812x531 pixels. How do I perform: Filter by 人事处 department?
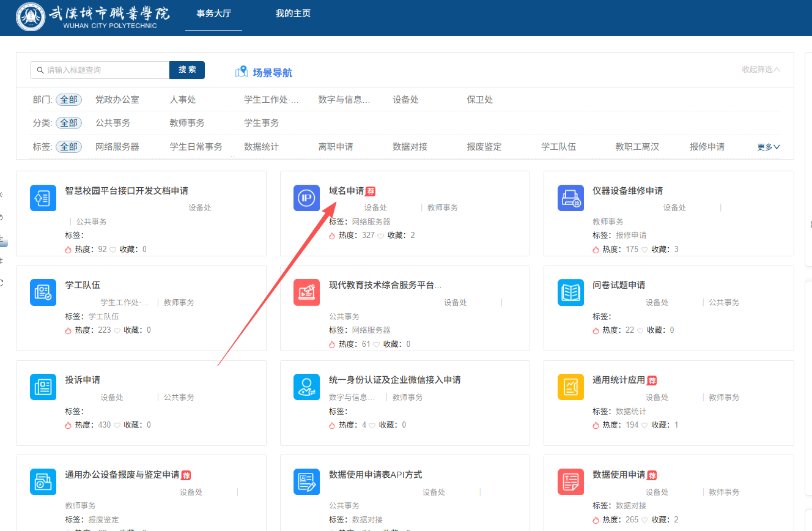tap(183, 100)
